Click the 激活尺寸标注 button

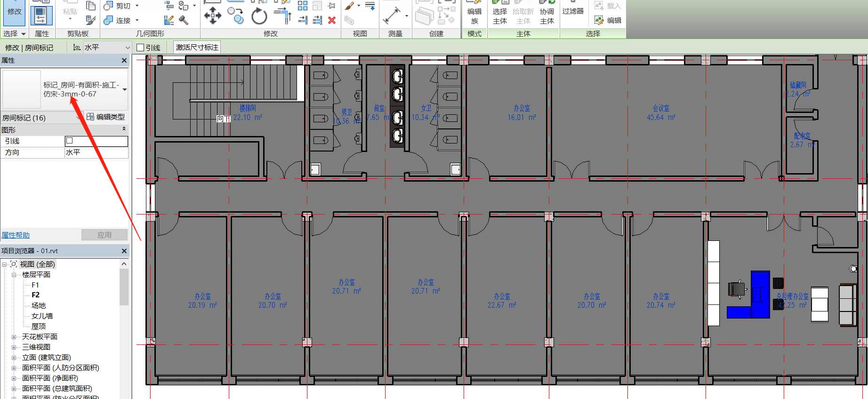pyautogui.click(x=197, y=48)
